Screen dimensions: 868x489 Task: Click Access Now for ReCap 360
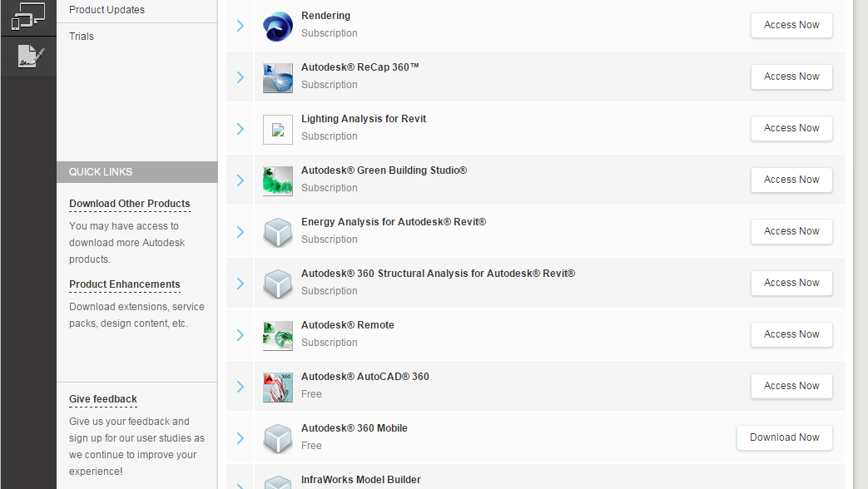pyautogui.click(x=791, y=77)
